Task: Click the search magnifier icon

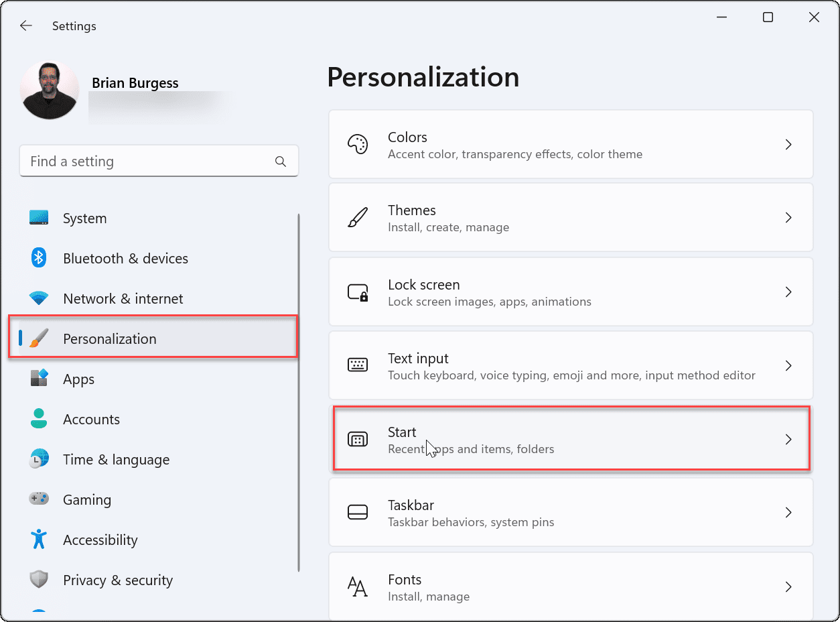Action: click(281, 162)
